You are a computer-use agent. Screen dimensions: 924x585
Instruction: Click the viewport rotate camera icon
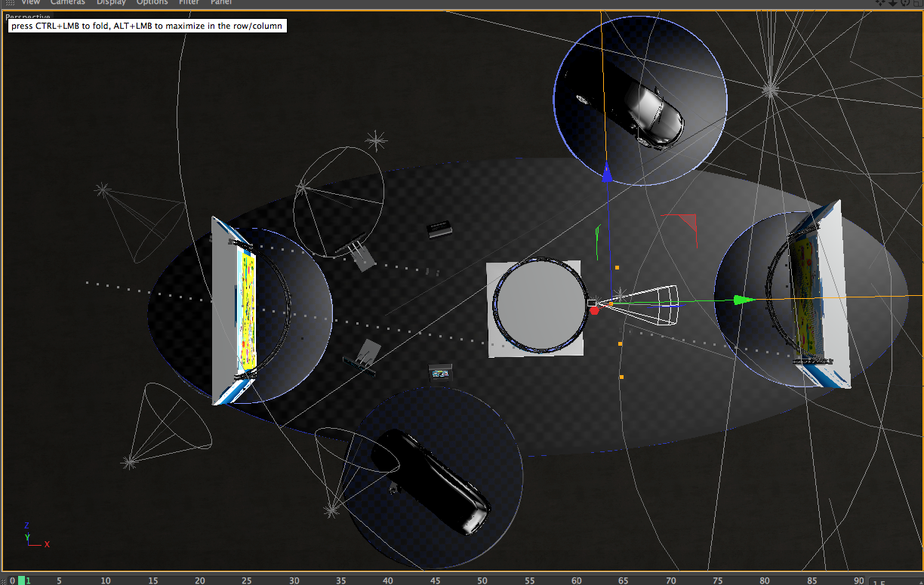coord(905,3)
